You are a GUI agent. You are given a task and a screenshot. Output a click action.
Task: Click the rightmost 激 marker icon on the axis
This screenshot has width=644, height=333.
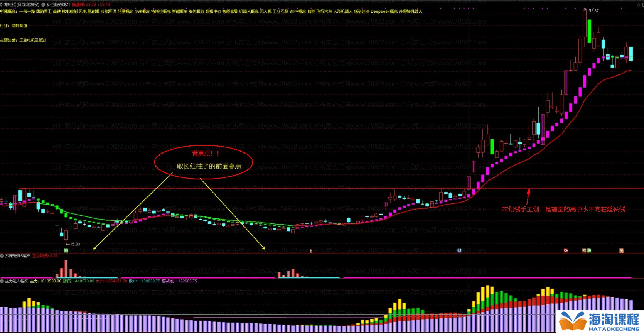click(x=621, y=251)
